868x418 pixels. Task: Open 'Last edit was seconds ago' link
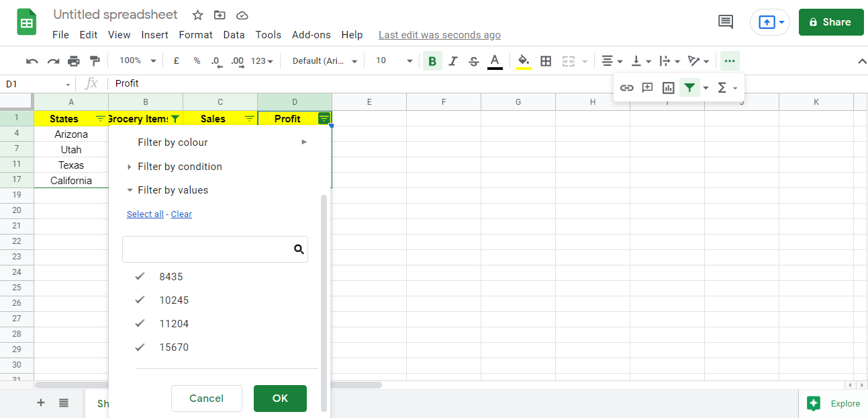click(x=440, y=35)
